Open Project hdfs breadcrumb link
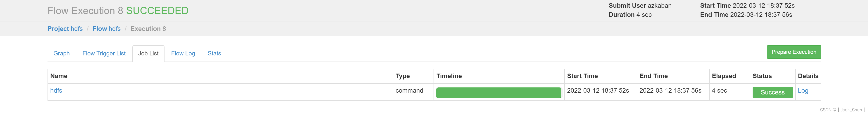 (x=65, y=29)
